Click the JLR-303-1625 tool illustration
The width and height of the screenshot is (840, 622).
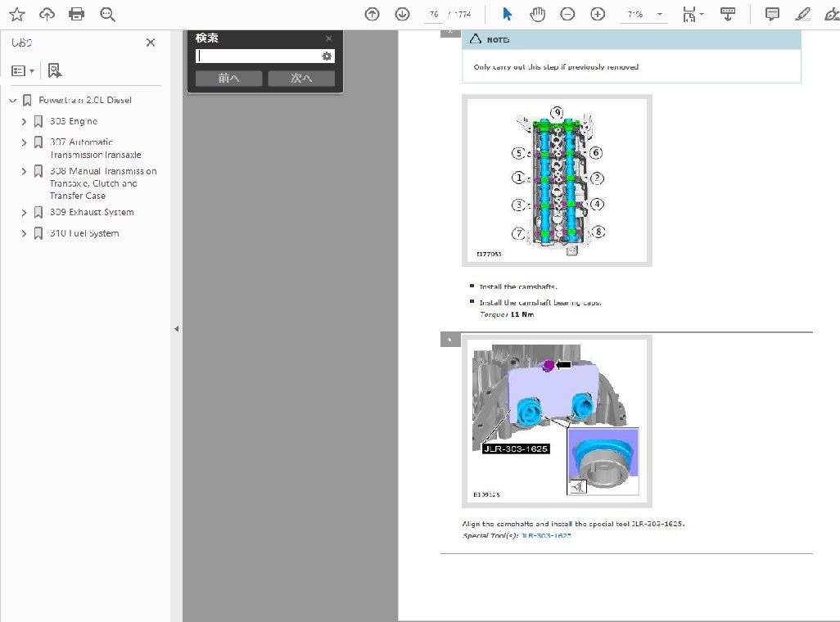point(558,421)
